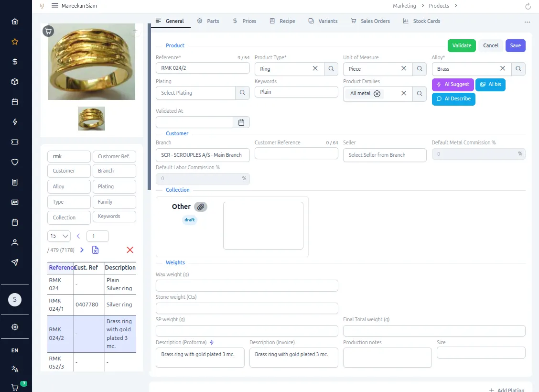
Task: Click the green Validate button
Action: pyautogui.click(x=462, y=45)
